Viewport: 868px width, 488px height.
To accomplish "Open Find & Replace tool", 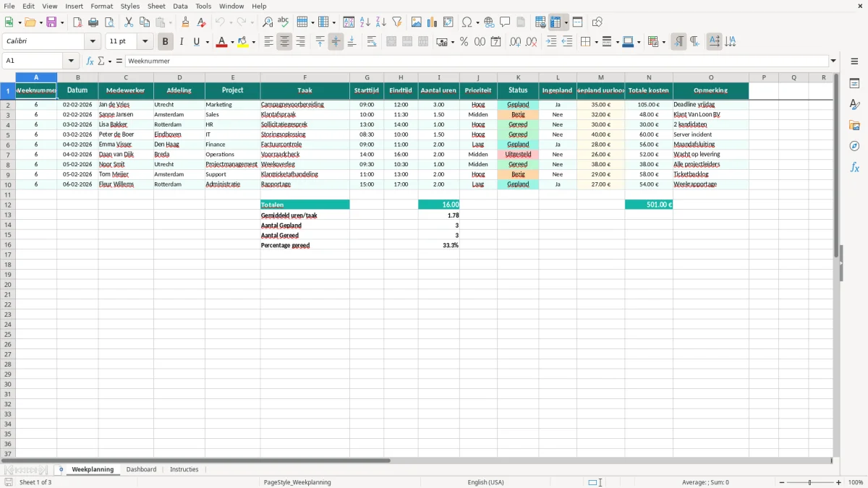I will tap(268, 22).
